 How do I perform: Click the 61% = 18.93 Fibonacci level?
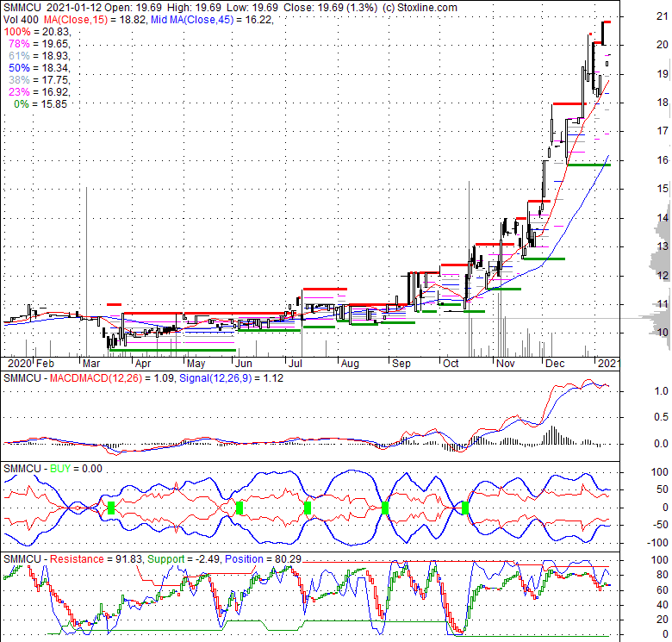40,56
